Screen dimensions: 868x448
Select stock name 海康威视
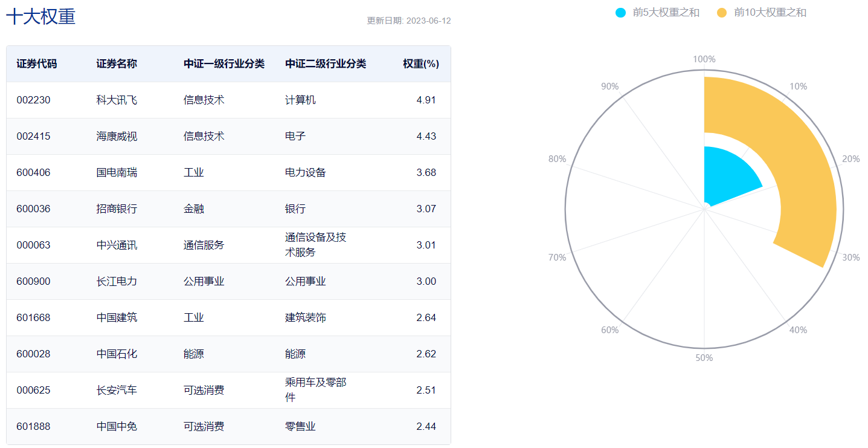coord(117,136)
